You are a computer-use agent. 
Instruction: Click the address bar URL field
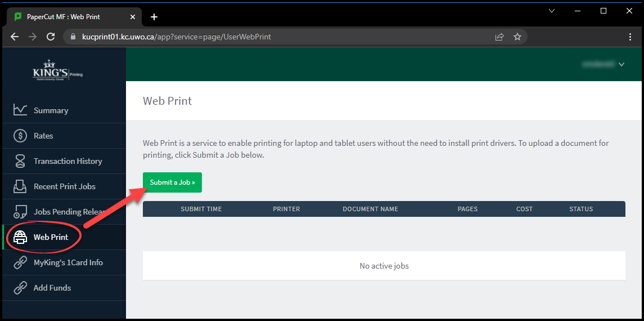pyautogui.click(x=281, y=37)
